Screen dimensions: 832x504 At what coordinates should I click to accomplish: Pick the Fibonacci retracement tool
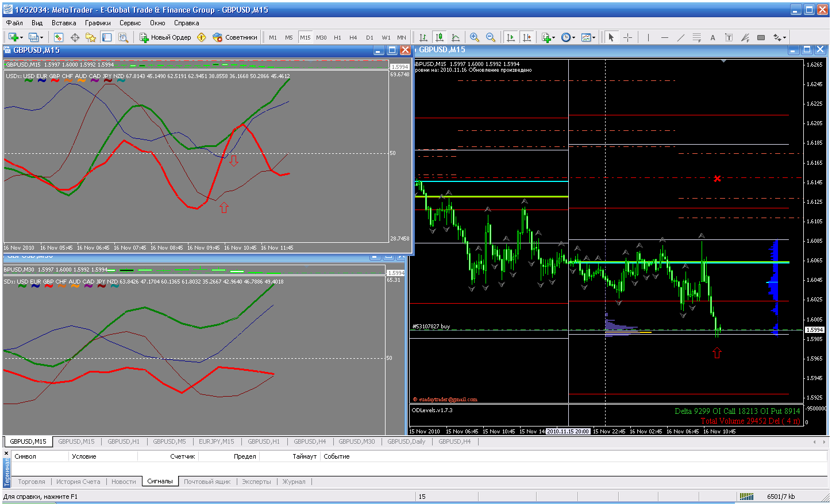697,37
